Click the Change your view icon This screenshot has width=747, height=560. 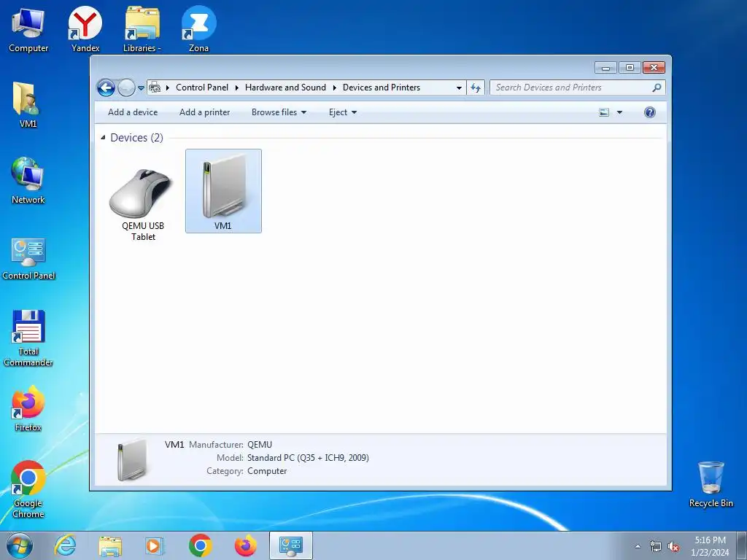point(603,112)
